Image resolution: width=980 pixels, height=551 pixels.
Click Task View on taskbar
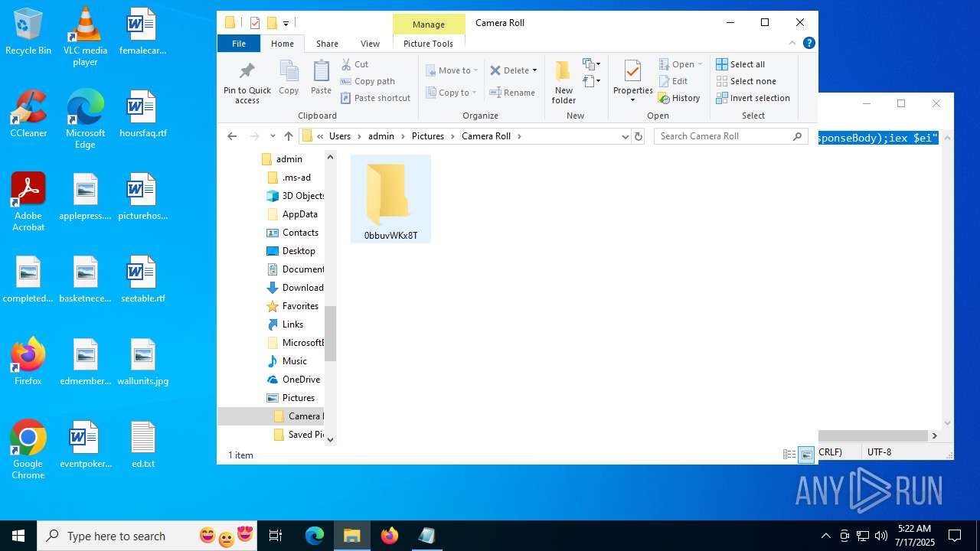(276, 536)
